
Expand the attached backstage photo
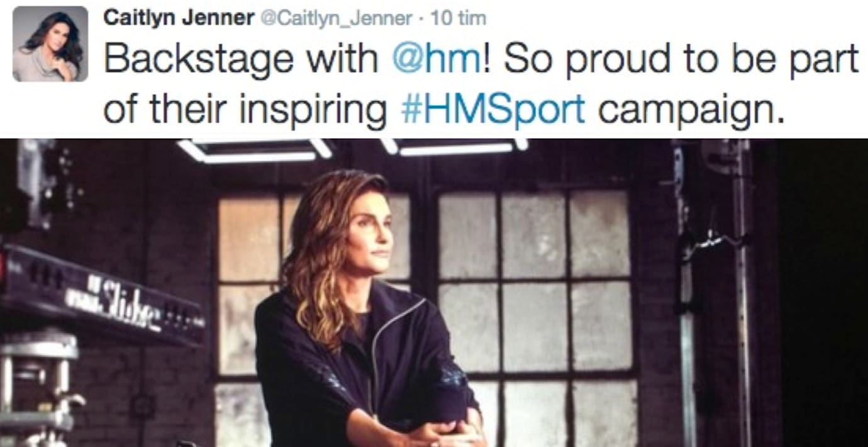(x=434, y=293)
